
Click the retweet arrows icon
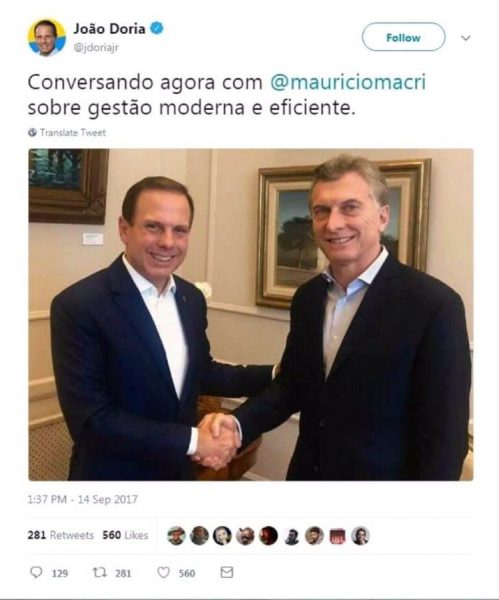coord(99,572)
